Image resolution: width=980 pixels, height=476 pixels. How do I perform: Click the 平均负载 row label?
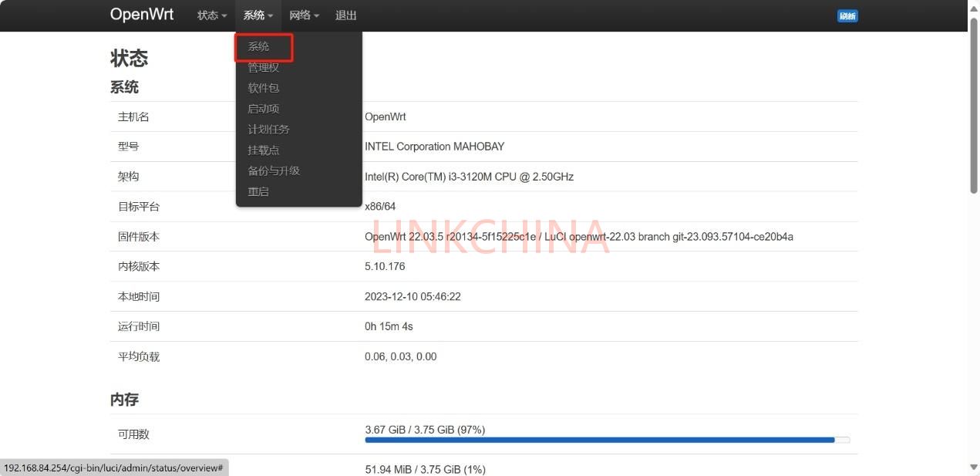point(139,356)
